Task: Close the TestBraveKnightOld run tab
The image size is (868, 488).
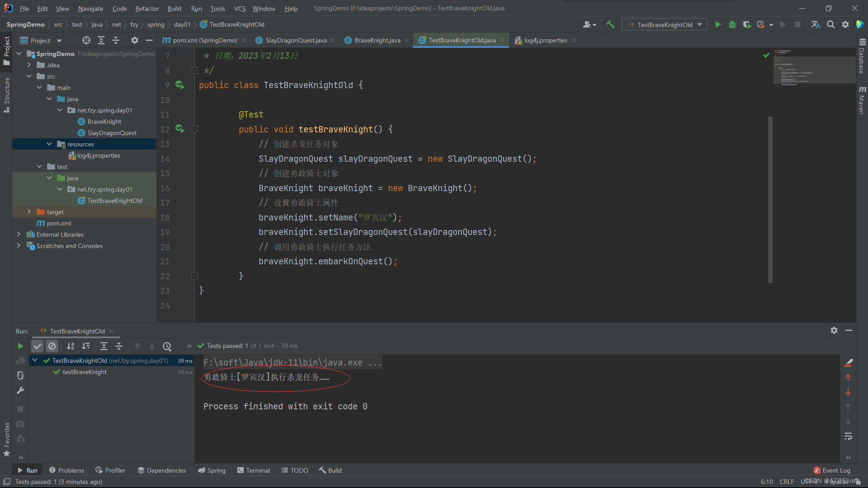Action: point(111,331)
